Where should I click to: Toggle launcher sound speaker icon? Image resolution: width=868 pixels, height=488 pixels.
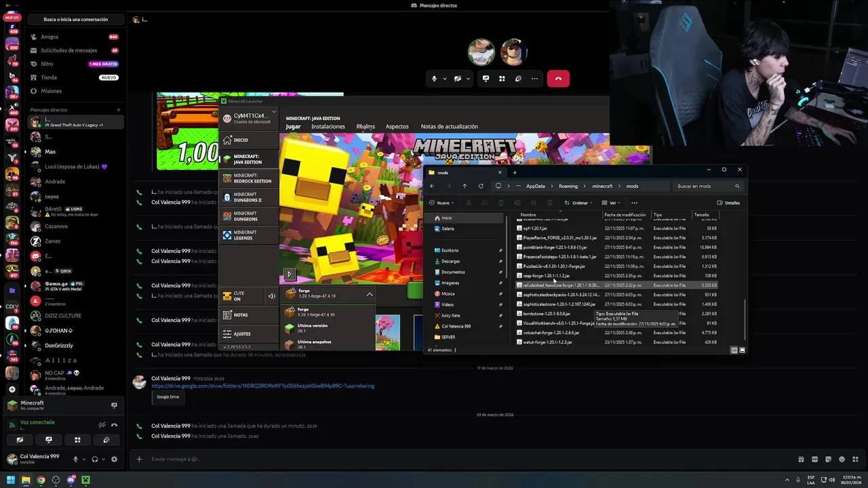[271, 296]
